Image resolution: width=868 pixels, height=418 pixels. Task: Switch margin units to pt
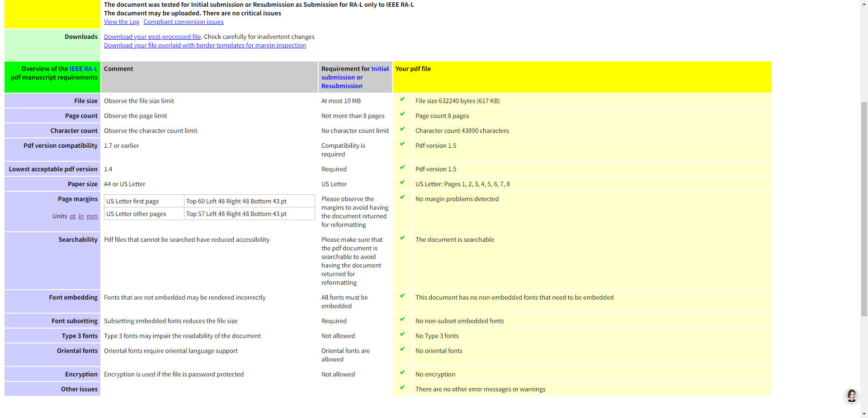(73, 216)
